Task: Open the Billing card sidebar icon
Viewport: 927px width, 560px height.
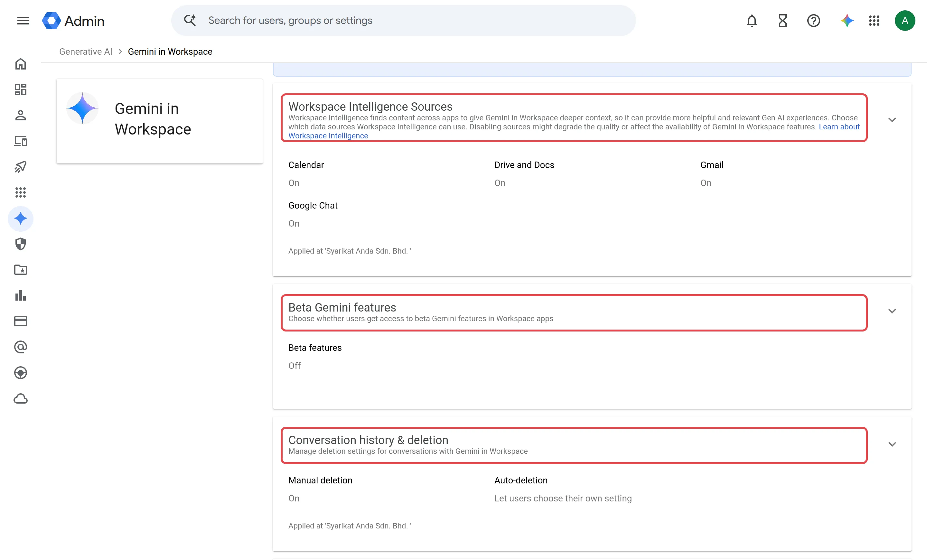Action: click(20, 321)
